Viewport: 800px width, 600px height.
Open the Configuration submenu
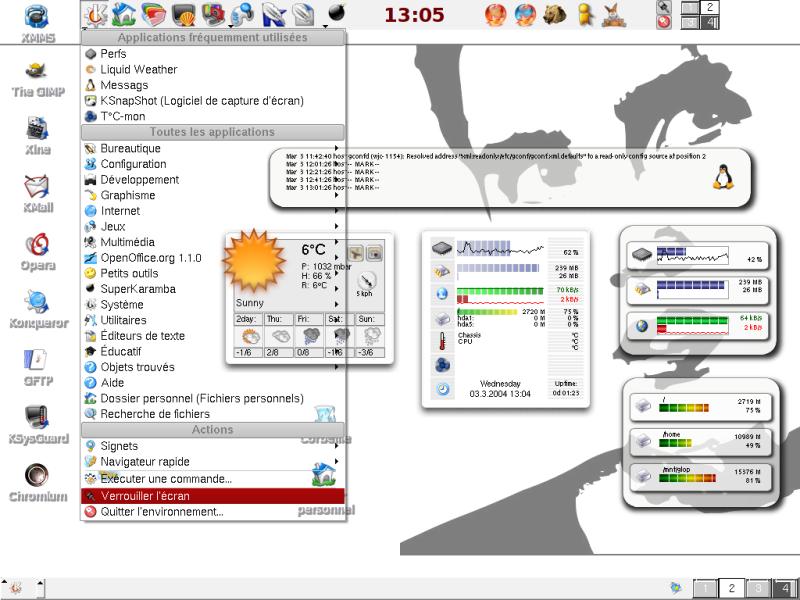click(x=213, y=164)
